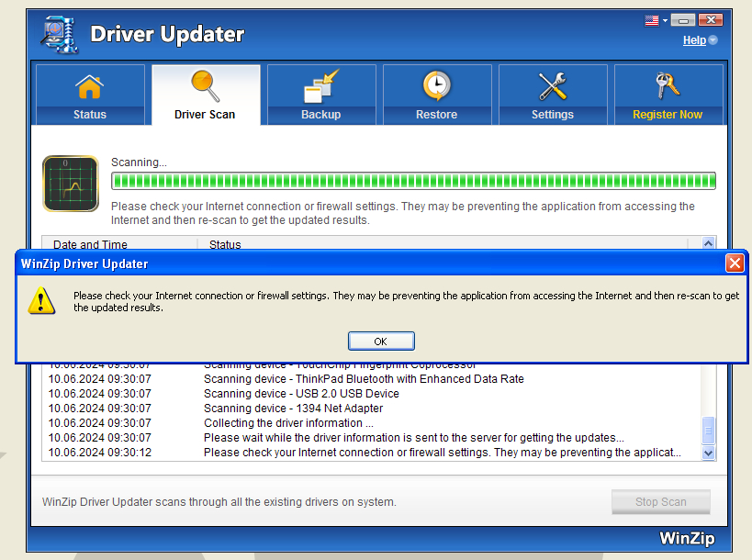This screenshot has height=560, width=752.
Task: Select the Please wait while driver information row
Action: [372, 438]
